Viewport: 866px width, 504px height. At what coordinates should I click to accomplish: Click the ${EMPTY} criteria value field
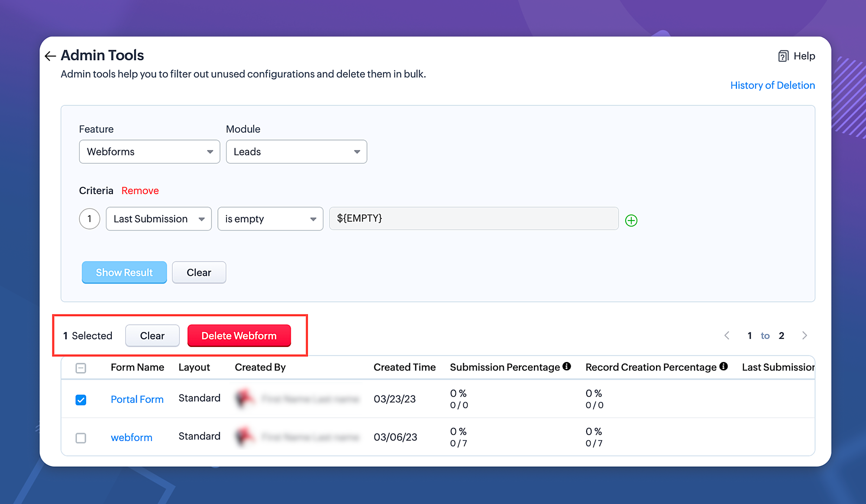pos(473,218)
